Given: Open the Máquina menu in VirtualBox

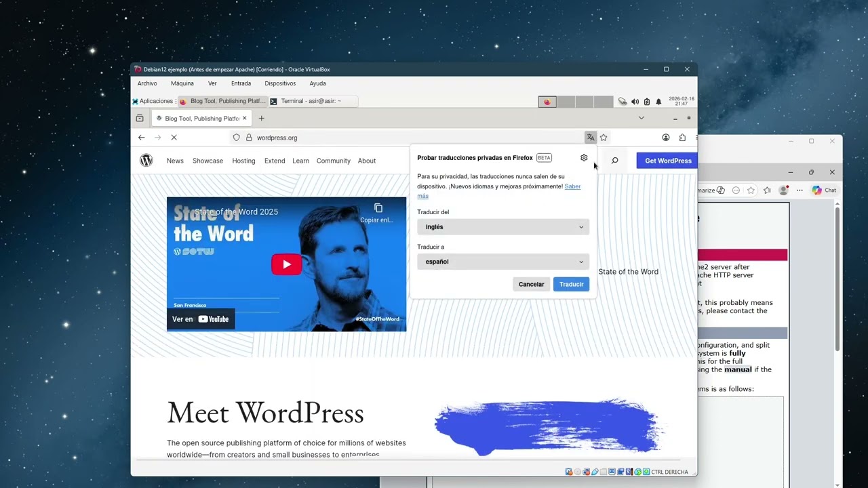Looking at the screenshot, I should 182,83.
